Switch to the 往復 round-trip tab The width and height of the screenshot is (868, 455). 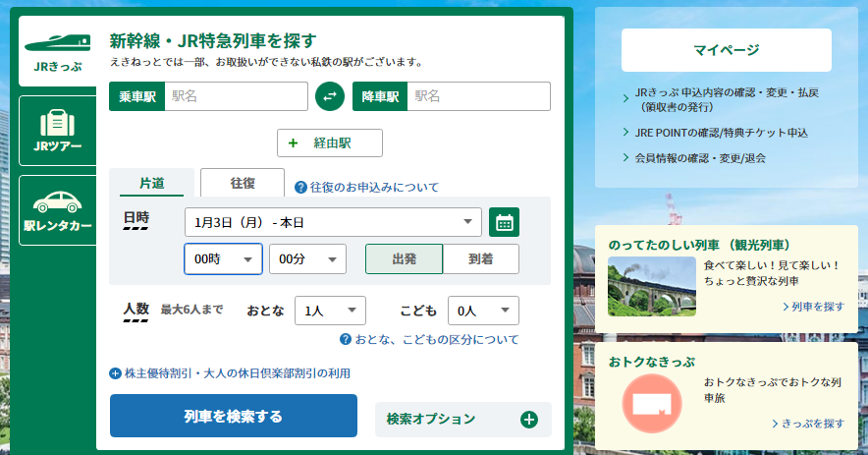pyautogui.click(x=243, y=183)
